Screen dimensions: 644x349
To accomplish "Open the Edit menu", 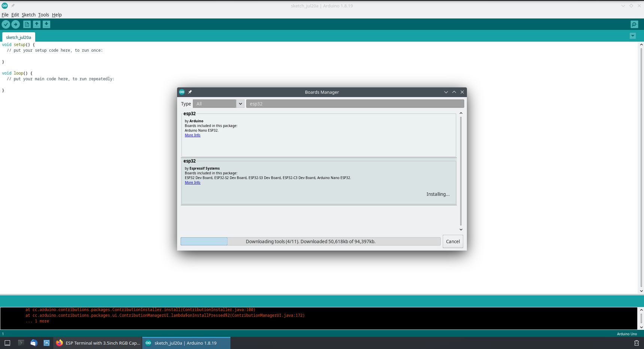I will [15, 15].
